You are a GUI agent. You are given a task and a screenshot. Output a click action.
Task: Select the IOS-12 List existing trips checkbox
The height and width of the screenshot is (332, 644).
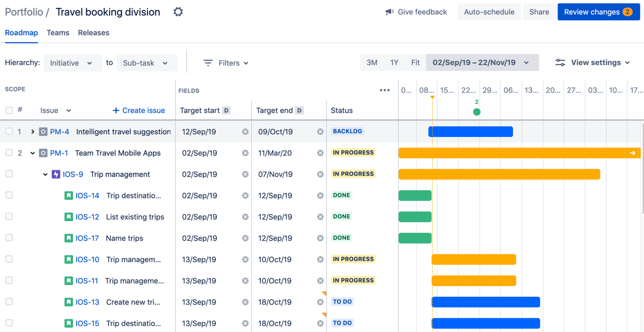click(x=9, y=216)
